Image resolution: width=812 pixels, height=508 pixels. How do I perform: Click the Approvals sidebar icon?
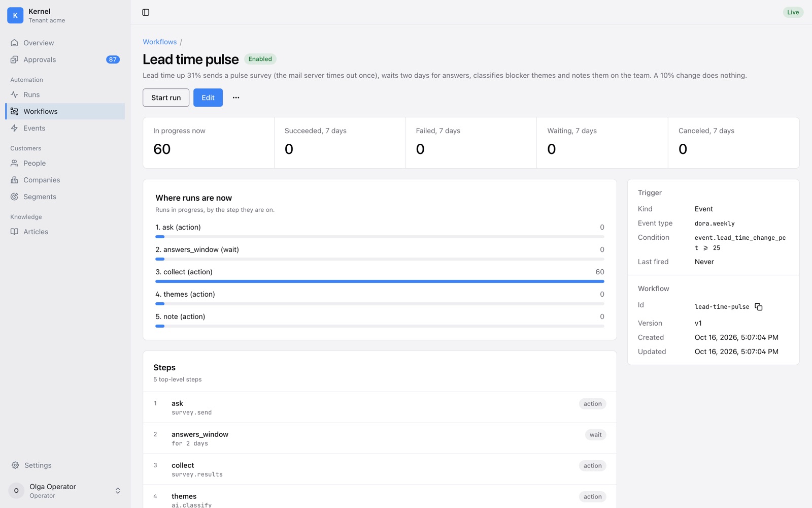click(14, 59)
